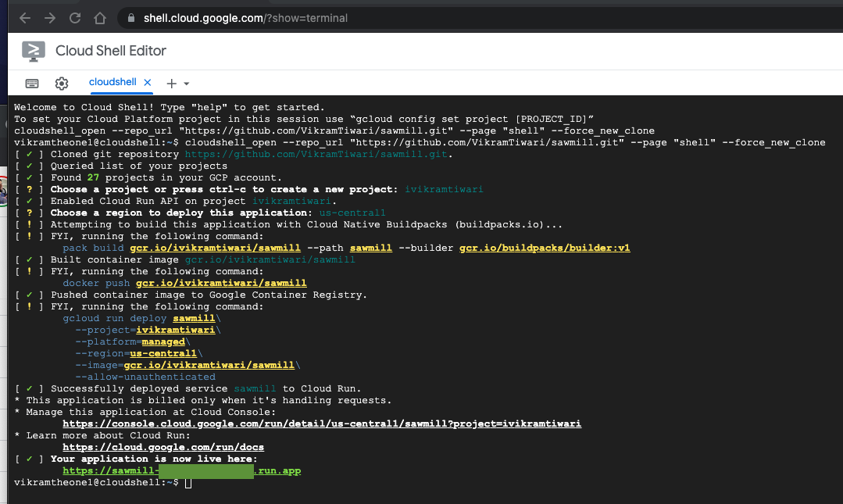View site security lock info
The width and height of the screenshot is (843, 504).
click(131, 18)
